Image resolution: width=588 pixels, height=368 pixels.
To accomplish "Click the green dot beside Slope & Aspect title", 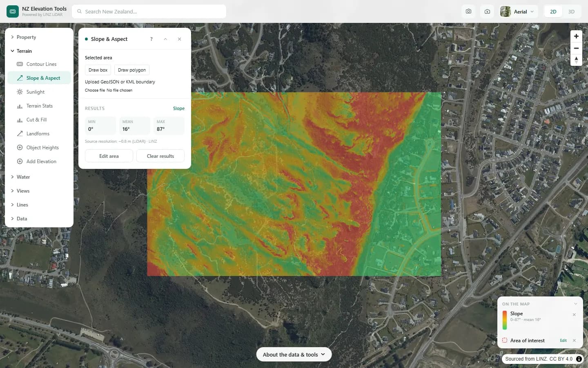I will point(87,39).
